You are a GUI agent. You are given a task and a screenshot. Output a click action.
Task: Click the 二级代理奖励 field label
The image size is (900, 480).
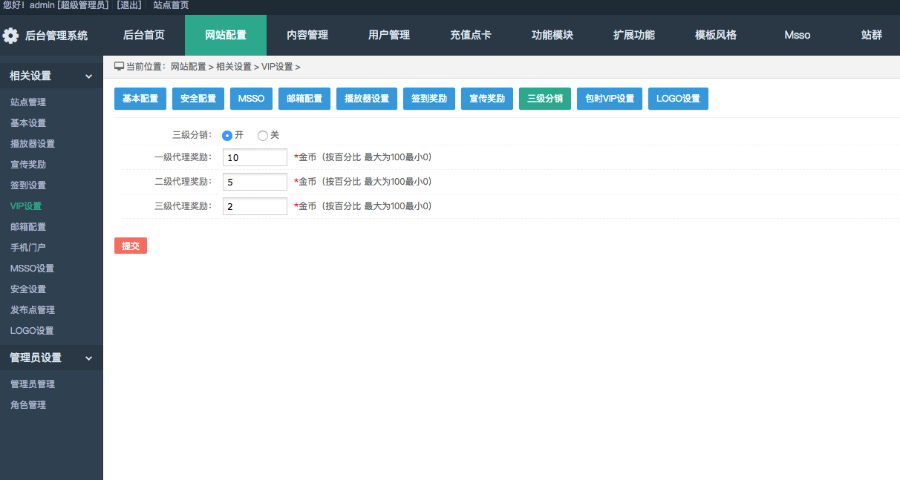coord(183,181)
